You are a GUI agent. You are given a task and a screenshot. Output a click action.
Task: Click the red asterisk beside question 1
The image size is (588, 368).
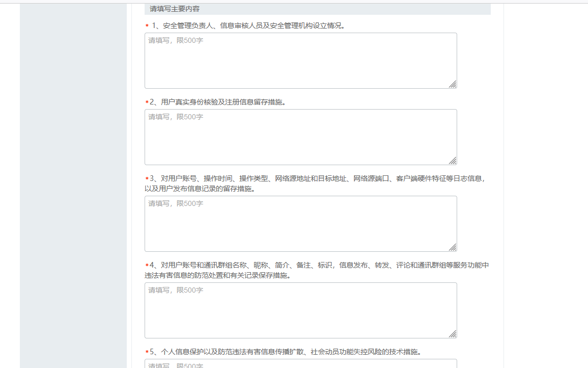[147, 26]
